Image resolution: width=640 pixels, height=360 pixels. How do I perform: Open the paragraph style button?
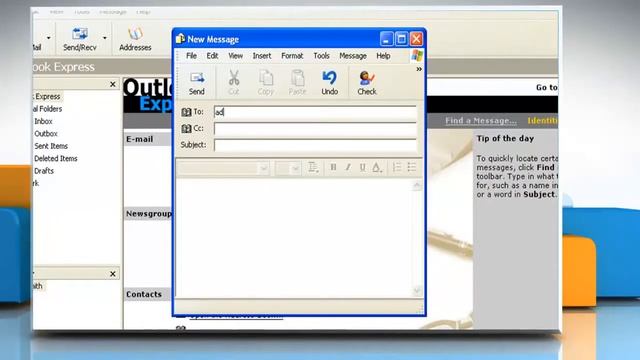pyautogui.click(x=313, y=167)
